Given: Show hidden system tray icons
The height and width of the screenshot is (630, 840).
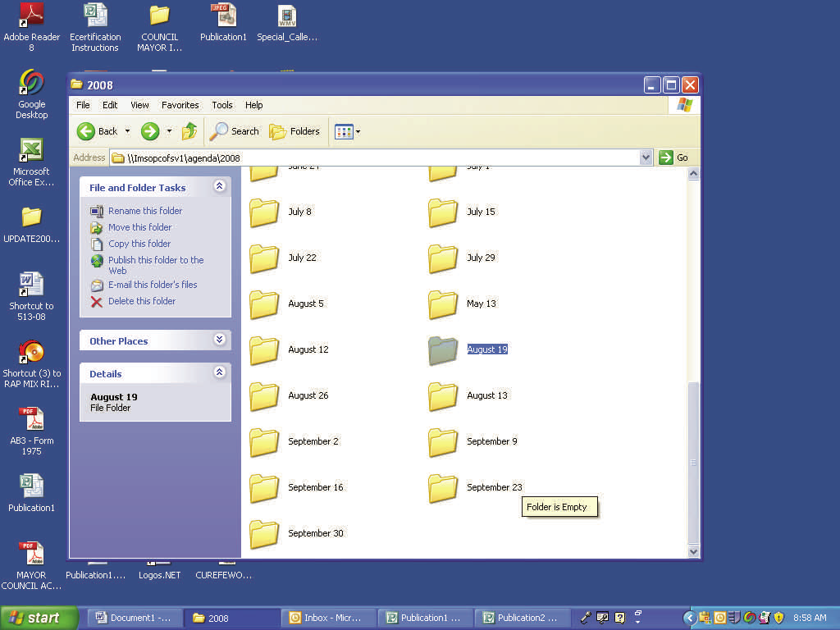Looking at the screenshot, I should click(x=690, y=619).
